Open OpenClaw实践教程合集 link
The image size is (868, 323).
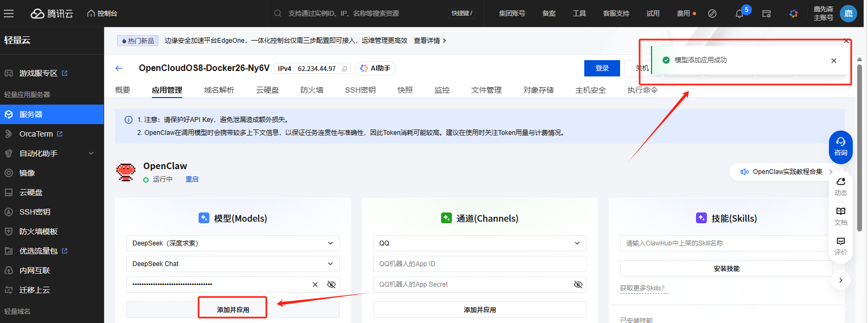(x=786, y=172)
